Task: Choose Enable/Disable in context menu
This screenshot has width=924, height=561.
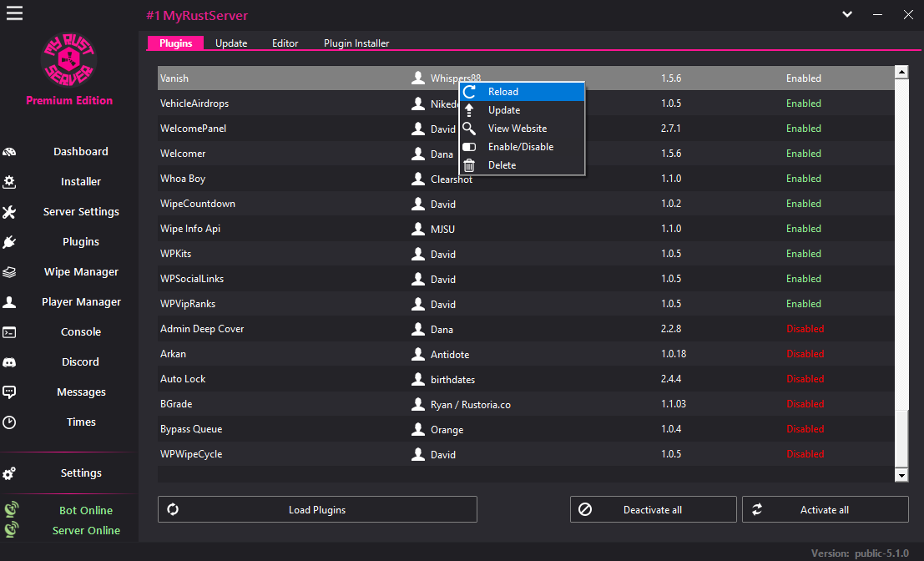Action: point(523,147)
